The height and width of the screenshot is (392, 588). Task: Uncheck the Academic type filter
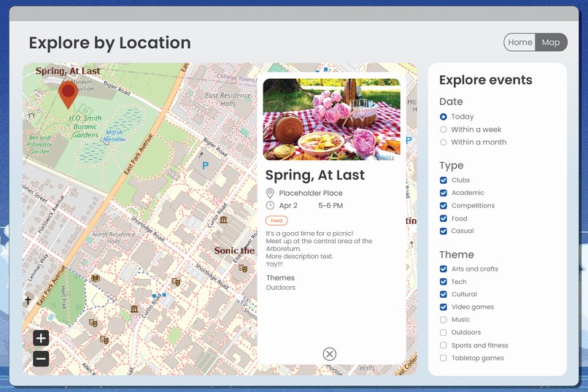pyautogui.click(x=444, y=193)
